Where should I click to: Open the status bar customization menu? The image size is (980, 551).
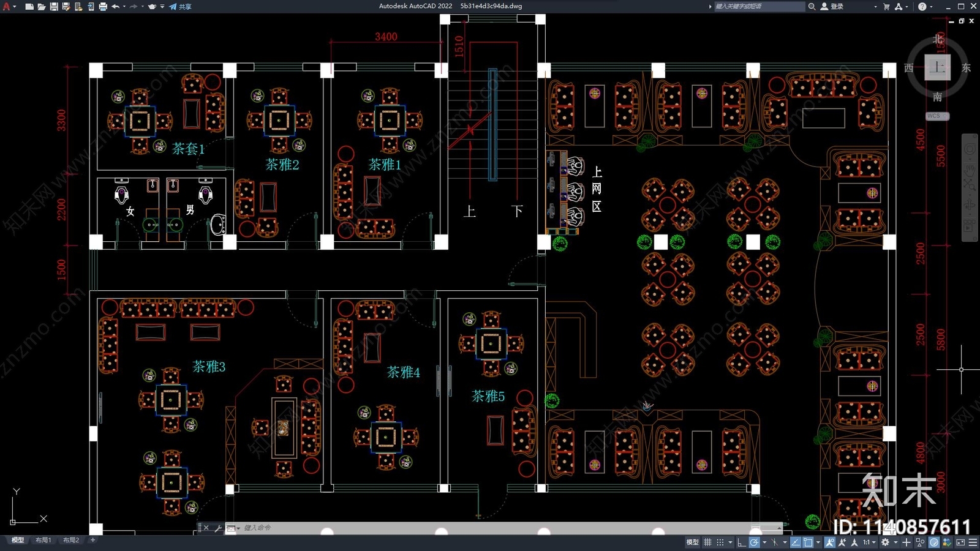973,542
